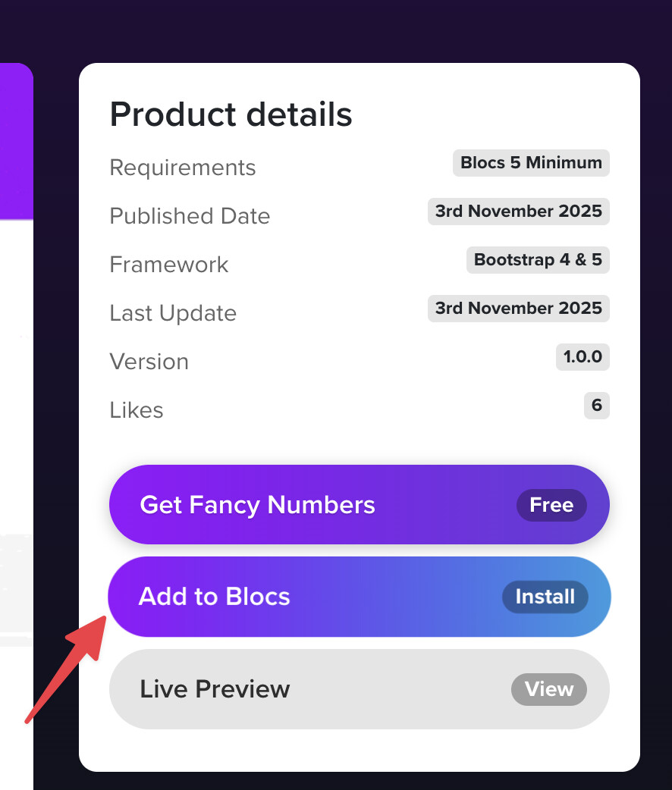Click the Product details heading
Image resolution: width=672 pixels, height=790 pixels.
click(x=231, y=114)
